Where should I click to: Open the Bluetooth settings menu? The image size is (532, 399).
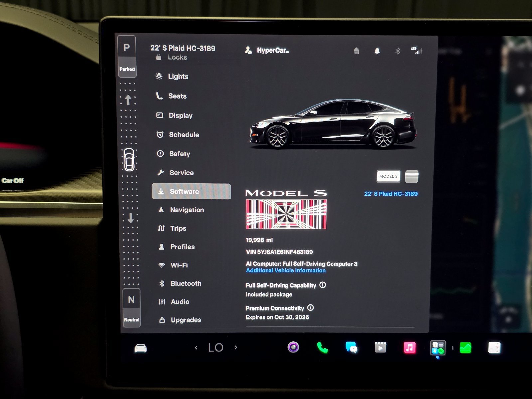[180, 283]
